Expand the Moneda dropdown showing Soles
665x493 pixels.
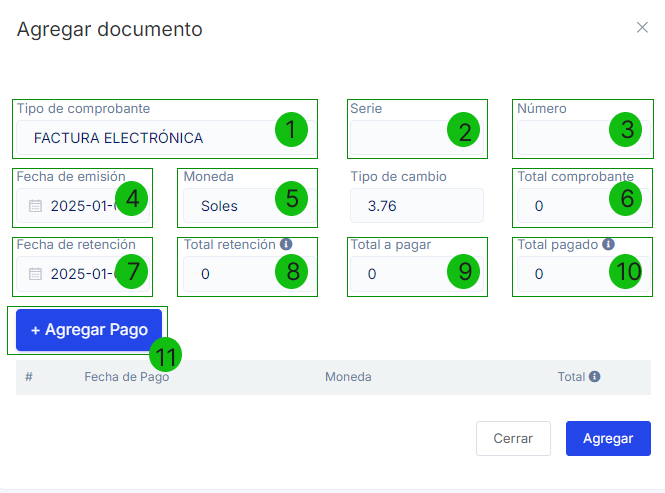(230, 206)
